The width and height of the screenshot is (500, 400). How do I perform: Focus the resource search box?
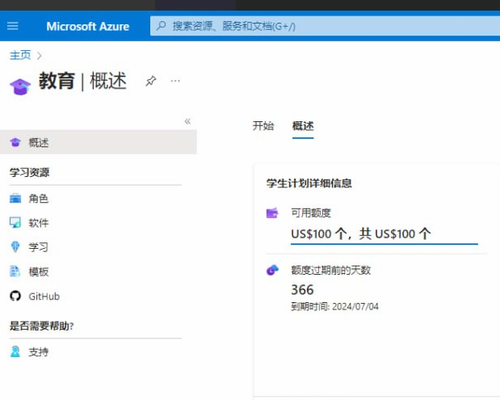click(x=325, y=26)
